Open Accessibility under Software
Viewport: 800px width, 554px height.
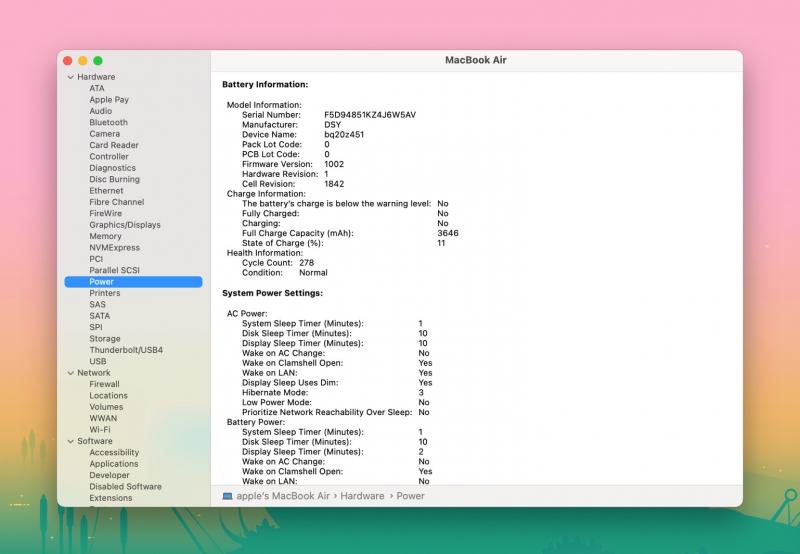click(114, 452)
